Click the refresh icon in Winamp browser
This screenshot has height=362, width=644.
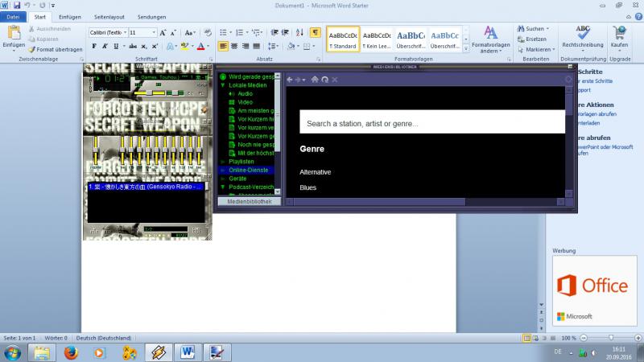tap(325, 80)
